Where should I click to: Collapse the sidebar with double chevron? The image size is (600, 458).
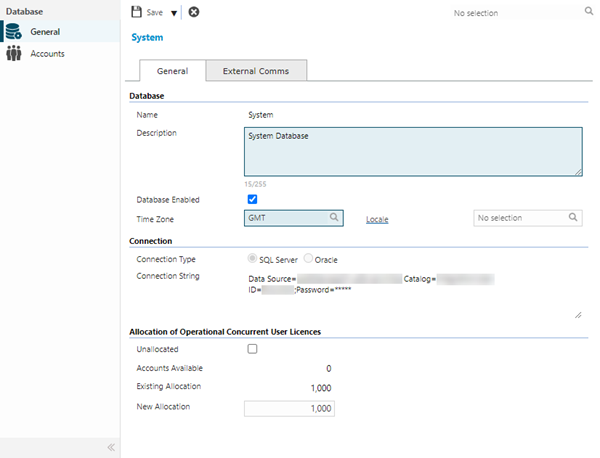coord(110,447)
